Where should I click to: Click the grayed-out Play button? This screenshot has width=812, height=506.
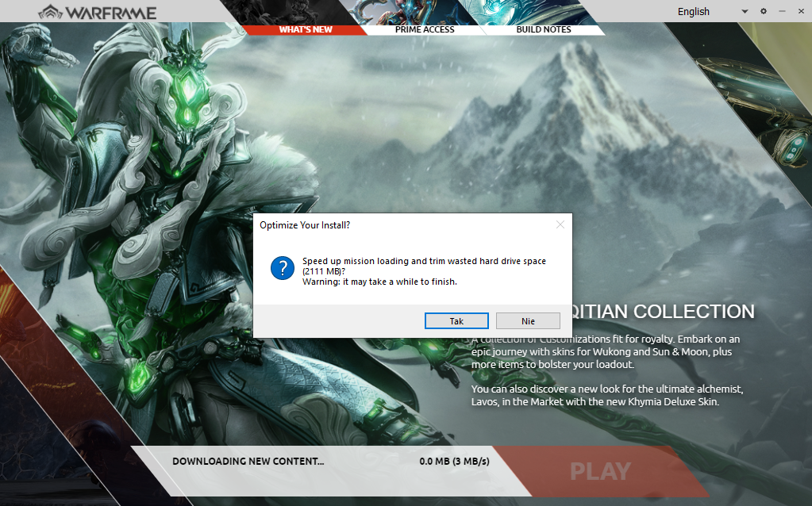tap(600, 471)
